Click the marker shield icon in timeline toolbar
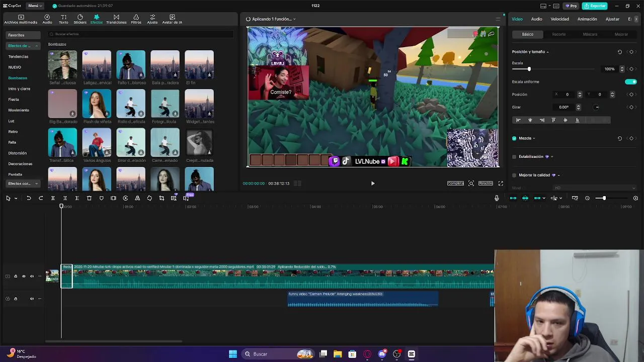 click(101, 198)
